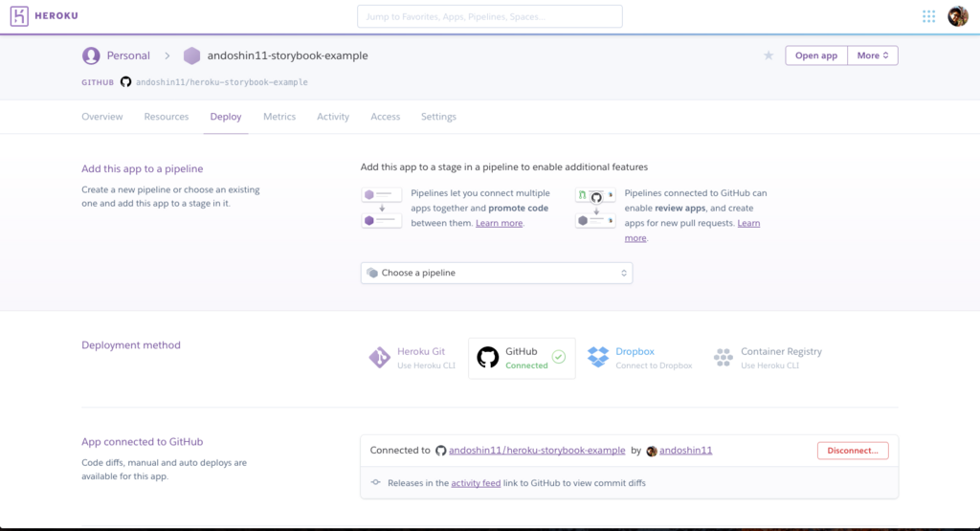
Task: Open the Access tab
Action: pyautogui.click(x=385, y=117)
